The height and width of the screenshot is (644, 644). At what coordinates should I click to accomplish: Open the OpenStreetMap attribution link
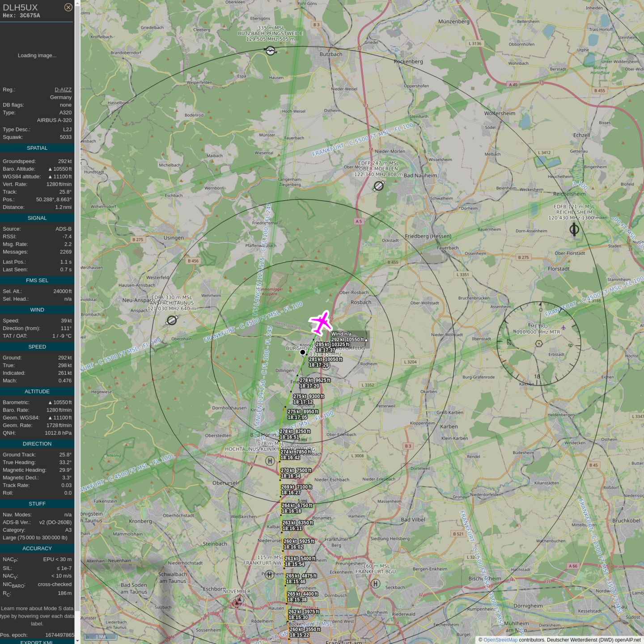click(x=500, y=640)
